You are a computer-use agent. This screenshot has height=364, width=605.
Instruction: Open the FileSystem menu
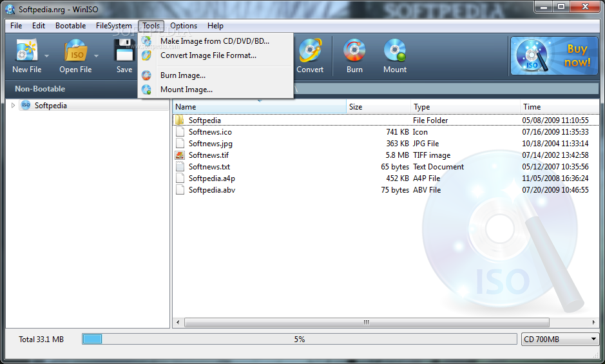tap(114, 26)
